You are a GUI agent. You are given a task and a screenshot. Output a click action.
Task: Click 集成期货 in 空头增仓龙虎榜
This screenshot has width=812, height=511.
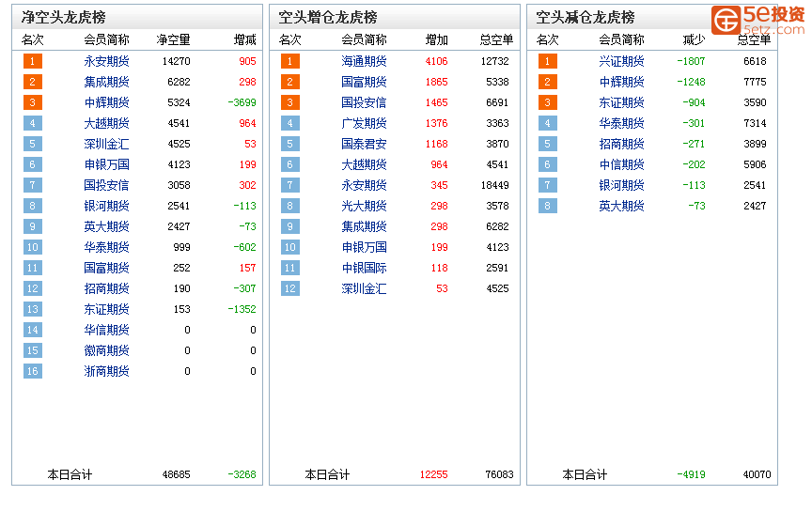(364, 226)
